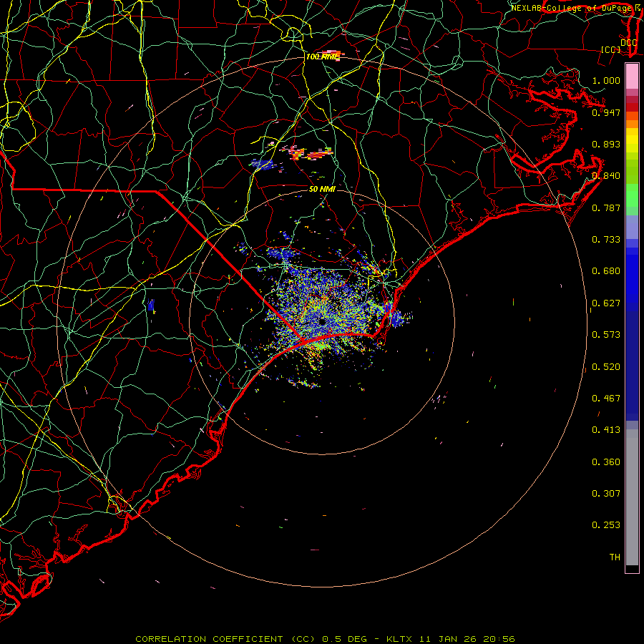Click the 100 NMI range ring label
The image size is (644, 644).
(323, 57)
